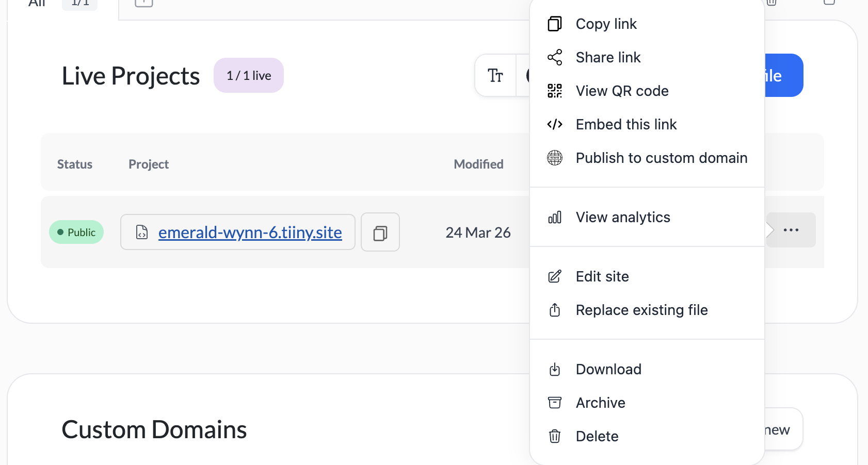Copy project URL with the copy button

pos(380,232)
